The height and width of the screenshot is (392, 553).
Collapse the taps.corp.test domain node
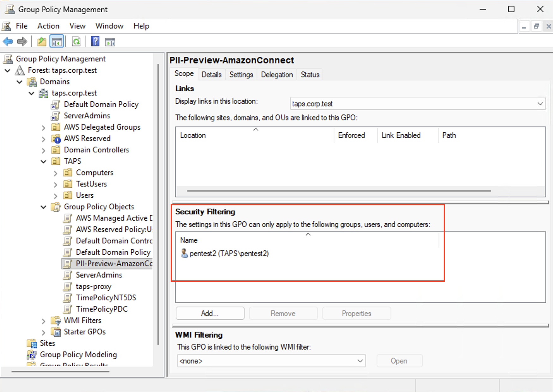32,93
